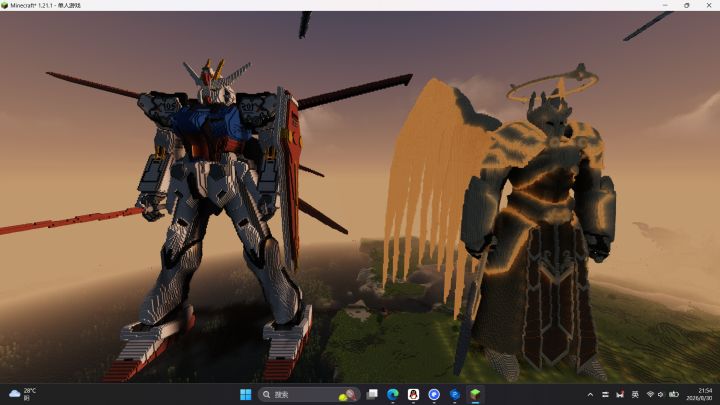Click the taskbar search box
This screenshot has width=720, height=405.
pos(309,394)
